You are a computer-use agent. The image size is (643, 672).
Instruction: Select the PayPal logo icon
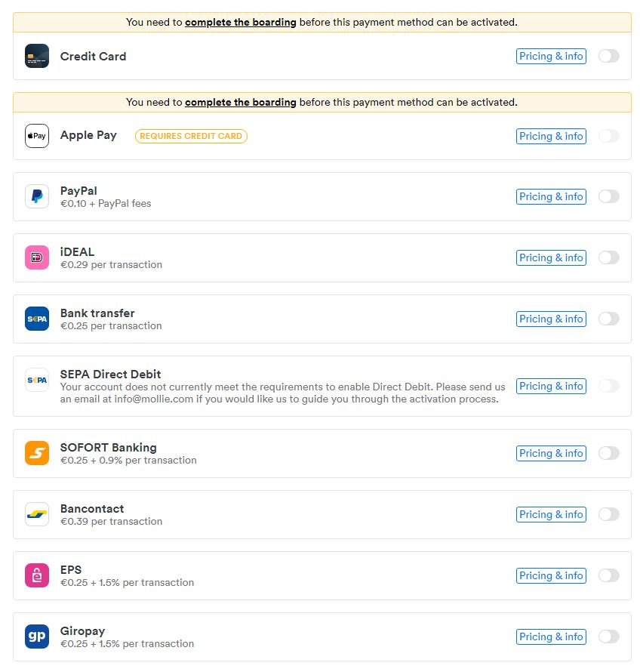pos(36,196)
